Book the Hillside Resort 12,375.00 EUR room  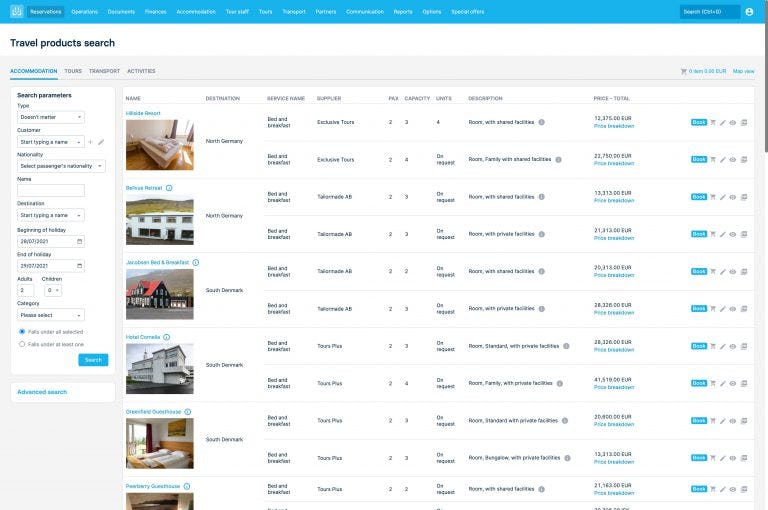click(699, 122)
